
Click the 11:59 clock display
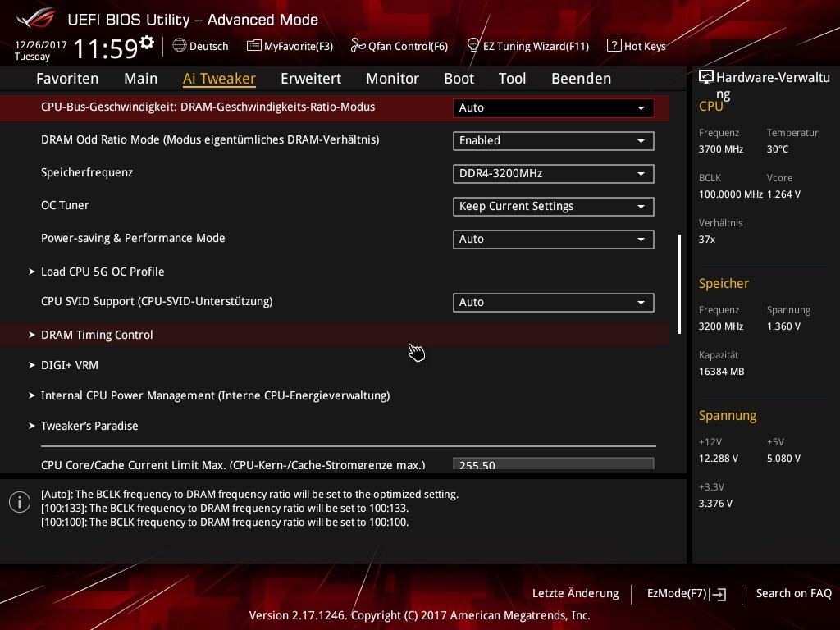(106, 48)
